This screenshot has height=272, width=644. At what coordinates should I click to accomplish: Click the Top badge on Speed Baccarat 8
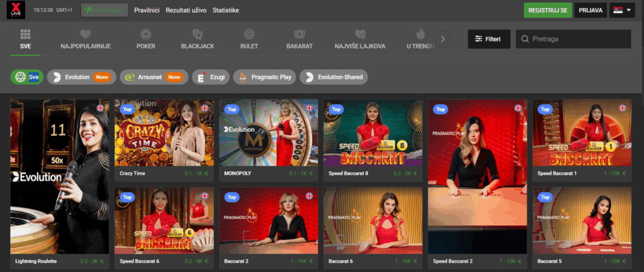336,109
